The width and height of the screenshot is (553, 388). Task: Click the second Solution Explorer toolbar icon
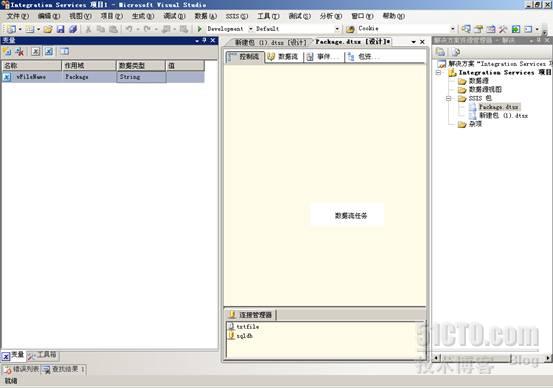click(456, 52)
